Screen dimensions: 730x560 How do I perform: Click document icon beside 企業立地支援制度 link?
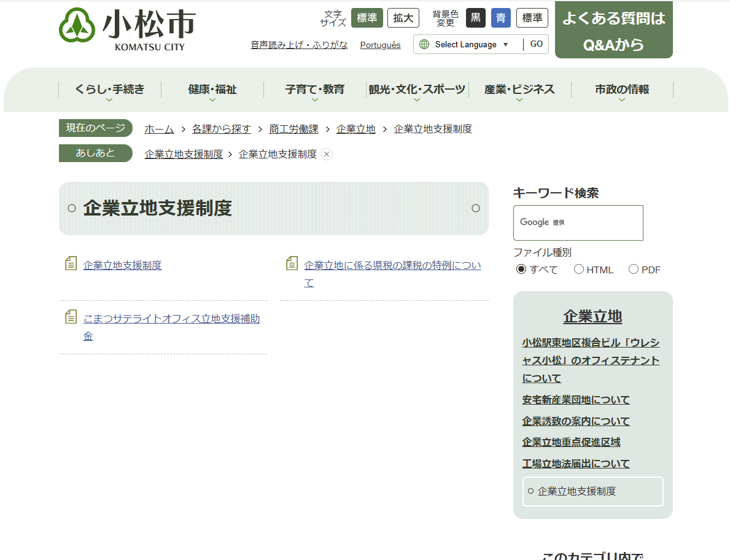tap(71, 263)
